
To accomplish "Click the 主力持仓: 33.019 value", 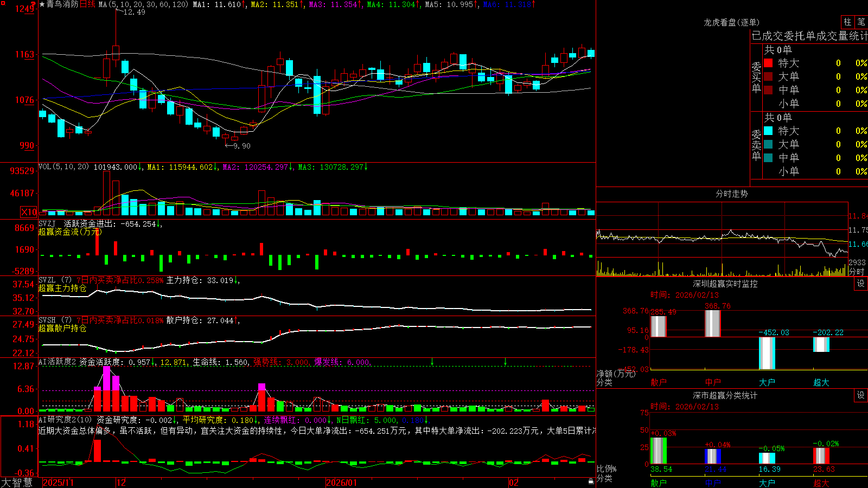I will (200, 280).
